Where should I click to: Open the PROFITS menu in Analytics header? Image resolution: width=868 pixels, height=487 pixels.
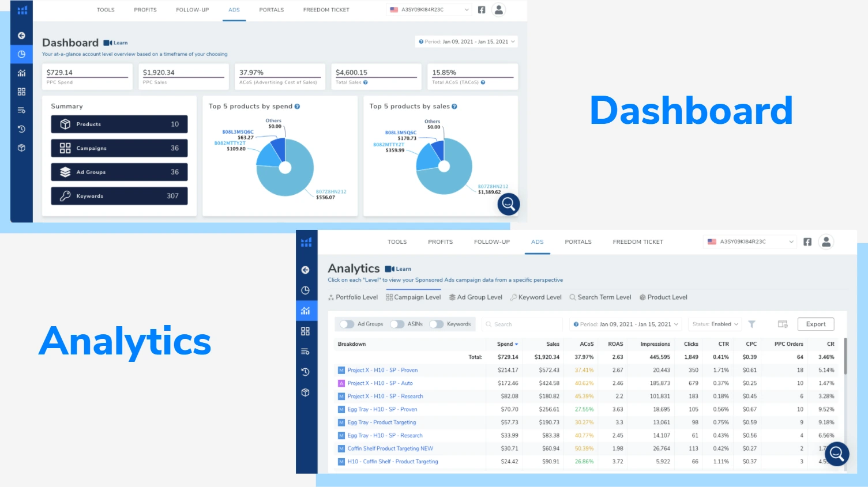tap(440, 242)
